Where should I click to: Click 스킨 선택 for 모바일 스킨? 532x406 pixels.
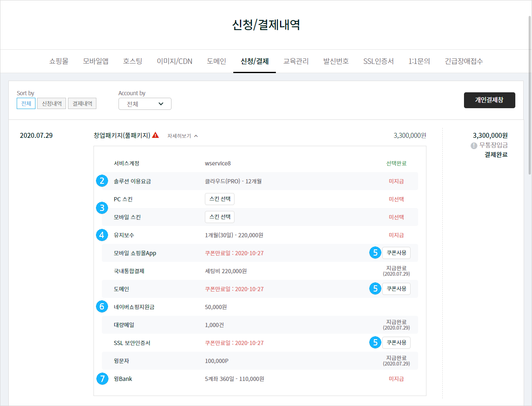pos(220,217)
